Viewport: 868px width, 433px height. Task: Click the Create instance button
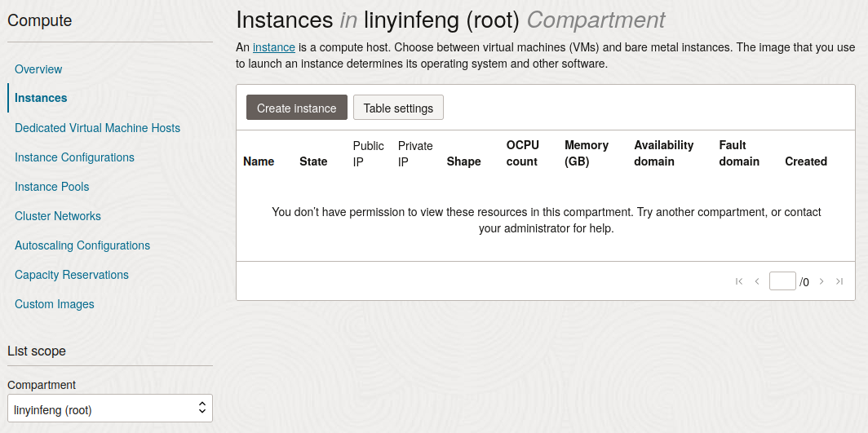click(x=297, y=108)
